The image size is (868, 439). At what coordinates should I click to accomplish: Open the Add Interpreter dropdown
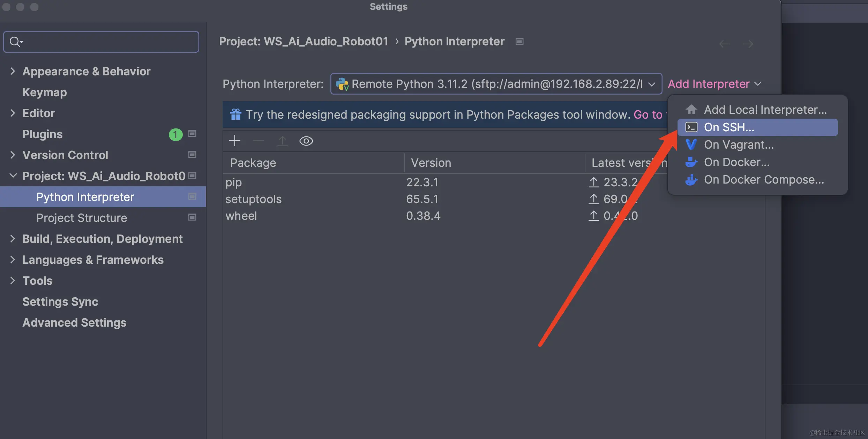[x=714, y=84]
